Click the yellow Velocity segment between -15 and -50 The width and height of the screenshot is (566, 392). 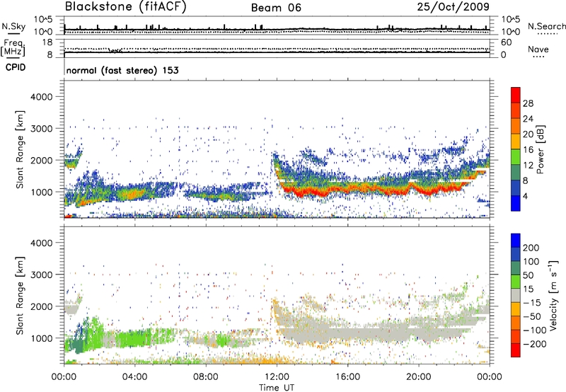point(516,309)
